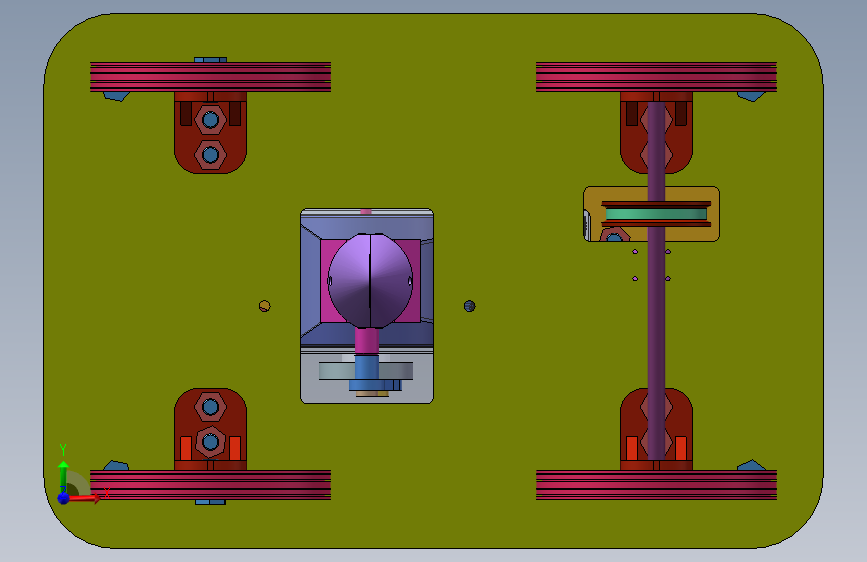Click the blue origin ball of the triad
Image resolution: width=867 pixels, height=562 pixels.
point(64,498)
